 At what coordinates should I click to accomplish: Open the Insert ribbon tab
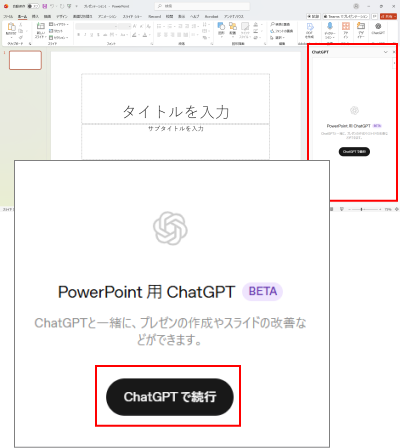[35, 16]
